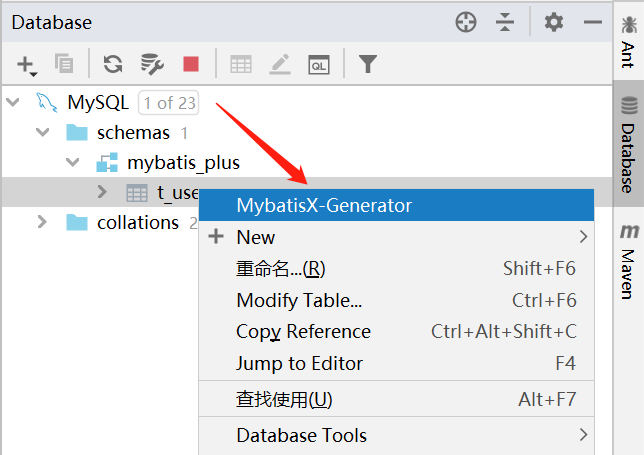Select 查找使用(U) menu entry

[396, 399]
